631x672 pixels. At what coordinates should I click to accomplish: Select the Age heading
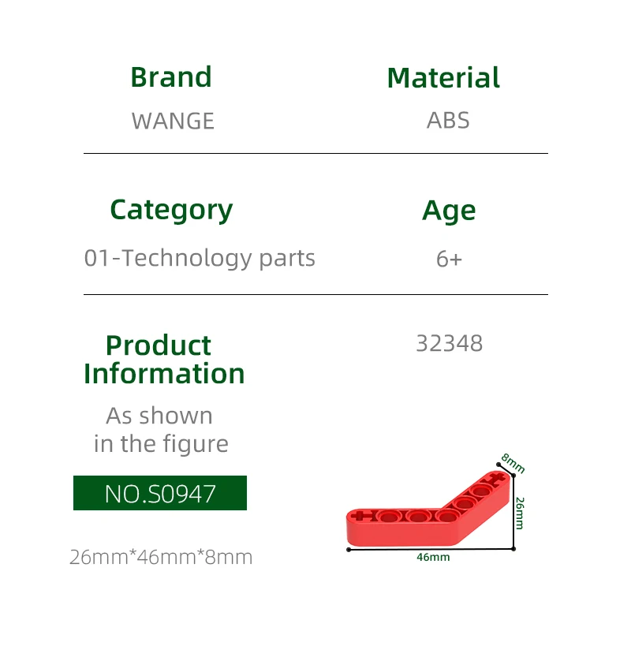[x=449, y=211]
